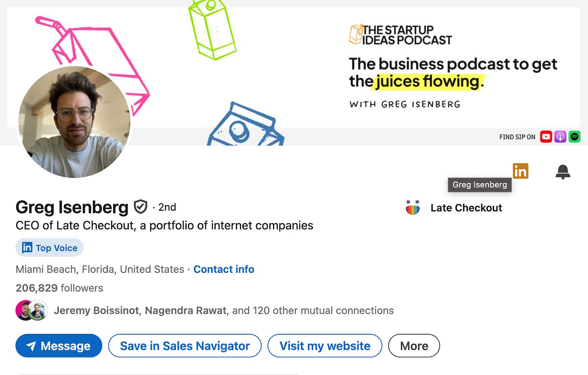Image resolution: width=588 pixels, height=375 pixels.
Task: Click the LinkedIn icon inside Top Voice badge
Action: (x=27, y=247)
